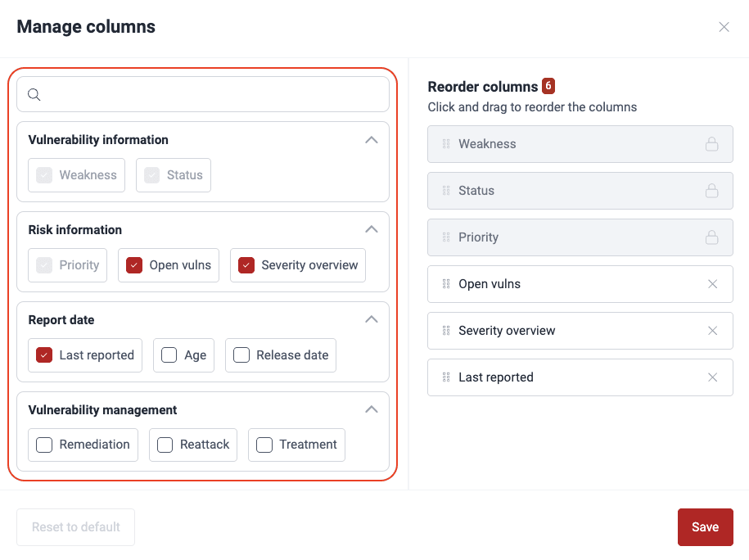Image resolution: width=749 pixels, height=560 pixels.
Task: Click the drag handle beside Open vulns
Action: pos(447,283)
